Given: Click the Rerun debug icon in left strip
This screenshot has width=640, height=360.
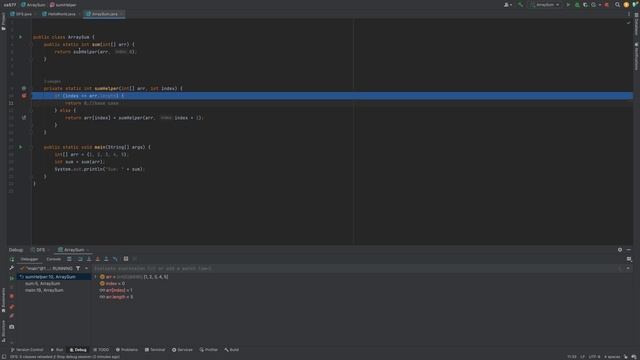Looking at the screenshot, I should click(x=11, y=259).
